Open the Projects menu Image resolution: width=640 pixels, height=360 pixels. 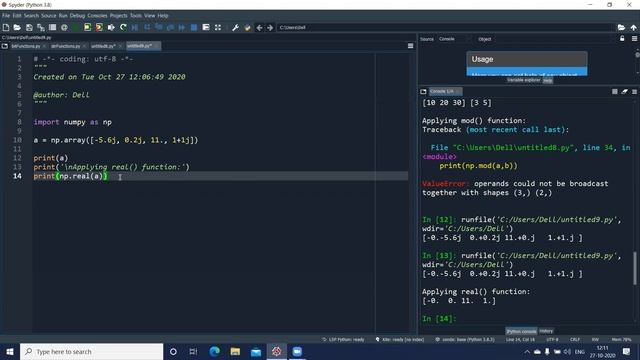point(118,16)
